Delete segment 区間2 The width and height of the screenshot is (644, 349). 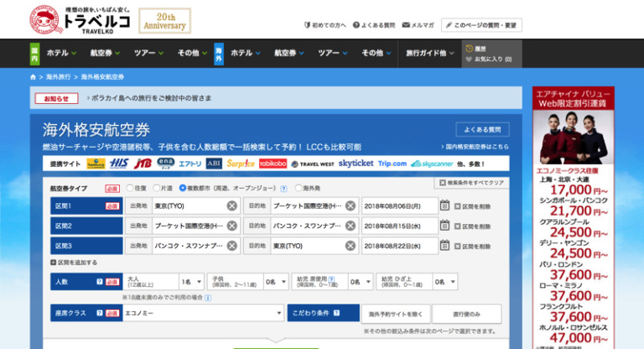[x=472, y=227]
